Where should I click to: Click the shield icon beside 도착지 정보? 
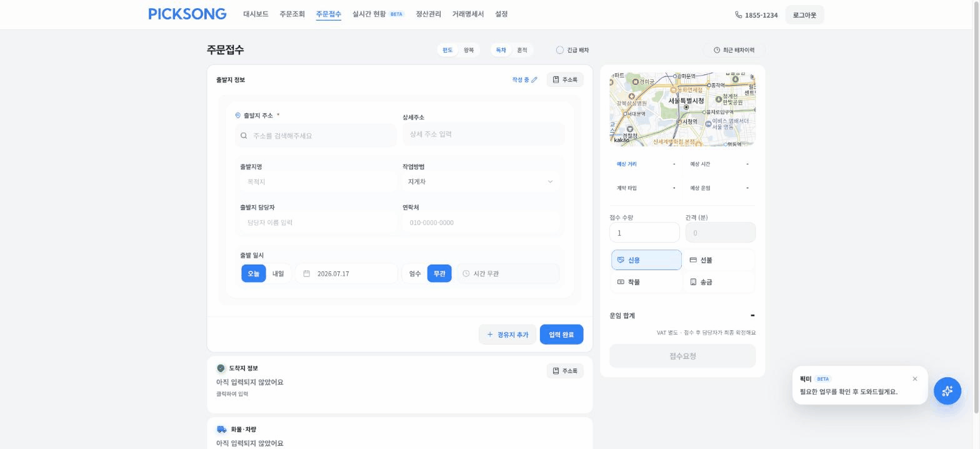pos(221,368)
